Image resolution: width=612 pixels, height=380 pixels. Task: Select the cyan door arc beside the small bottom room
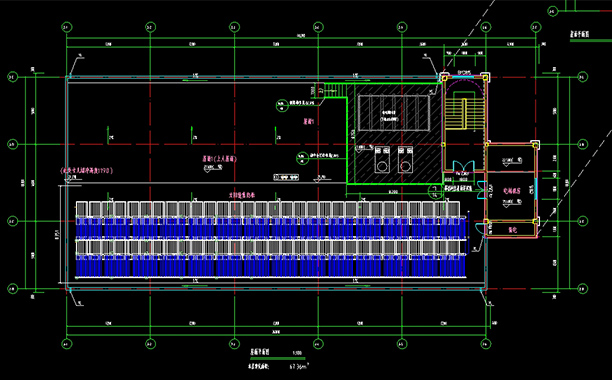point(479,228)
